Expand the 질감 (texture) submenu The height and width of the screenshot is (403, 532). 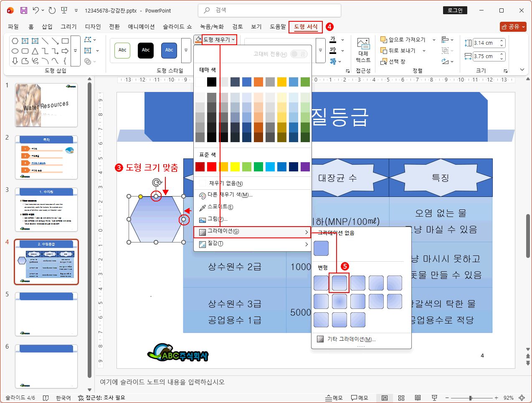[253, 244]
